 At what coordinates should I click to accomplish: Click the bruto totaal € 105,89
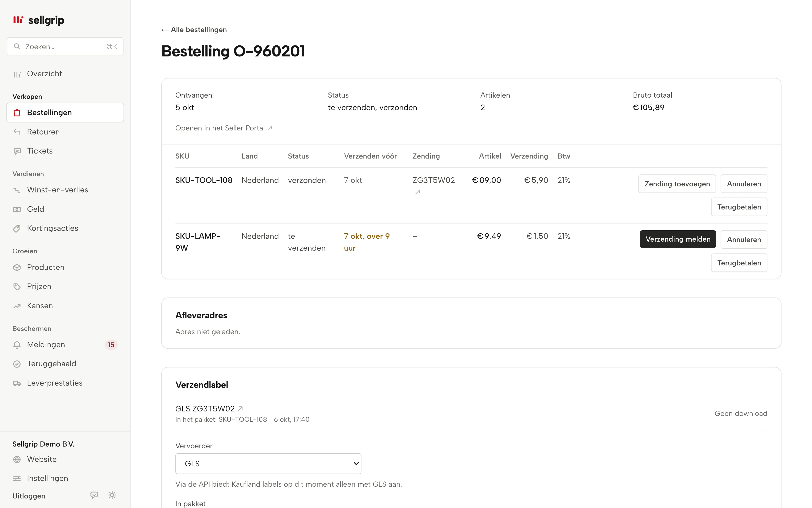coord(648,108)
